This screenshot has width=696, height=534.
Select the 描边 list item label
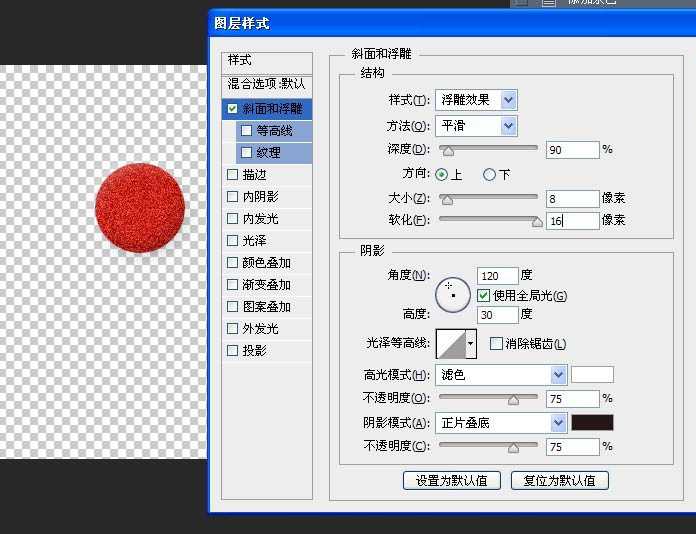pyautogui.click(x=254, y=174)
